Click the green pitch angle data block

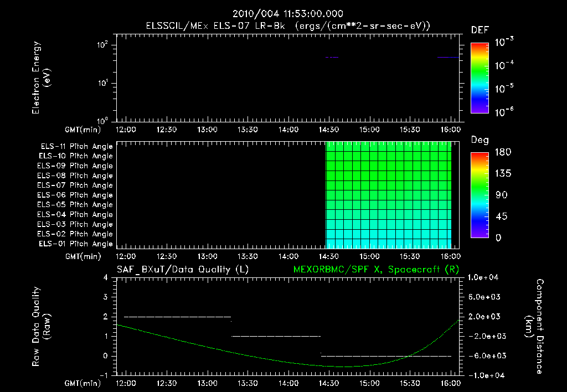389,195
